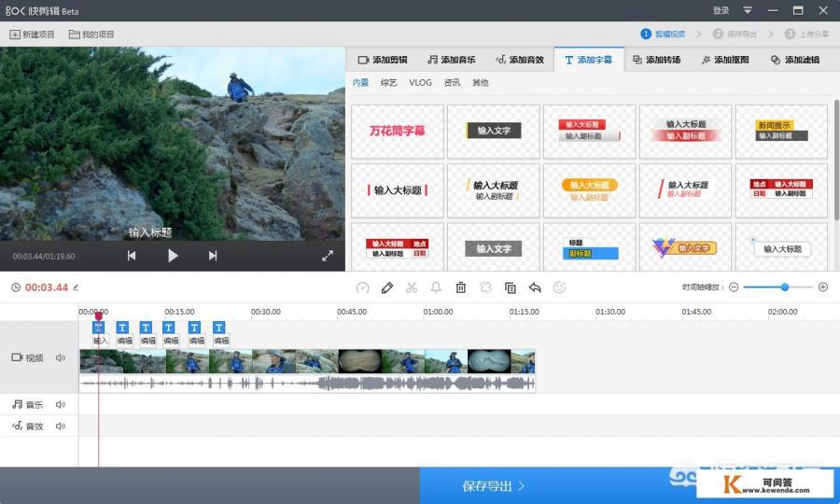Open 我的项目 folder
This screenshot has height=504, width=840.
(91, 35)
